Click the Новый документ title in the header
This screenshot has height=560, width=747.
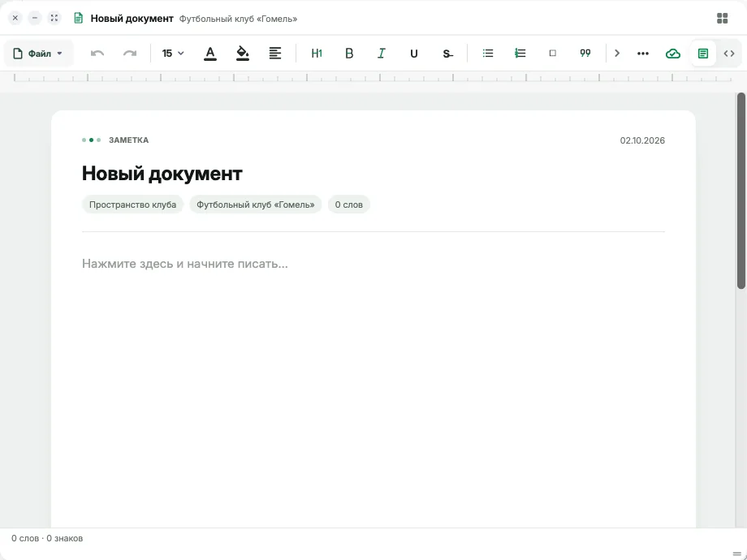coord(132,19)
